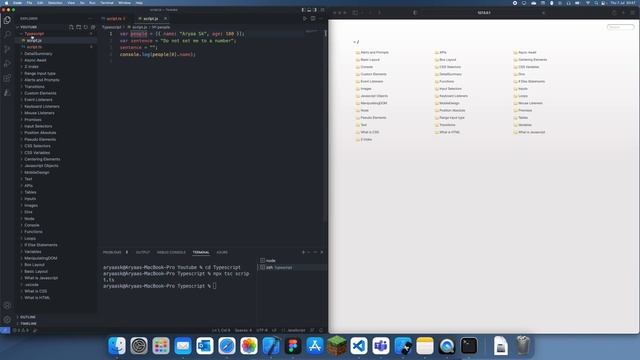The height and width of the screenshot is (360, 640).
Task: Open the Accounts icon in activity bar
Action: pos(7,305)
